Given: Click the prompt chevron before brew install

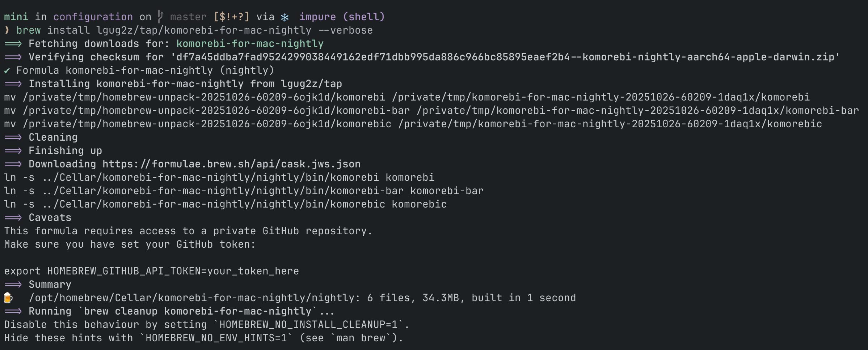Looking at the screenshot, I should point(7,30).
